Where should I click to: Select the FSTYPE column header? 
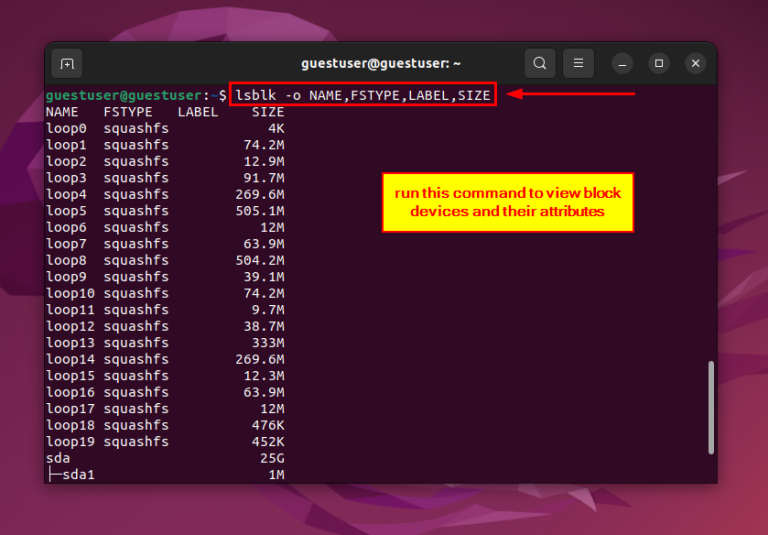point(128,112)
